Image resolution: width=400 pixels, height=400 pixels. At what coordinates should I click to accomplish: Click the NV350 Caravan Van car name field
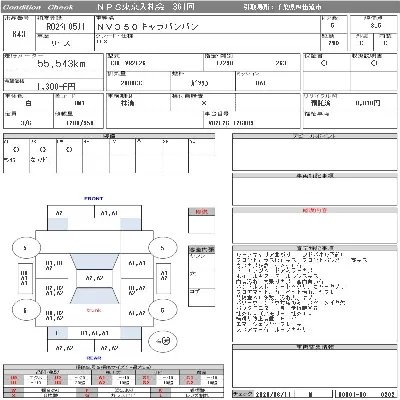pyautogui.click(x=207, y=26)
